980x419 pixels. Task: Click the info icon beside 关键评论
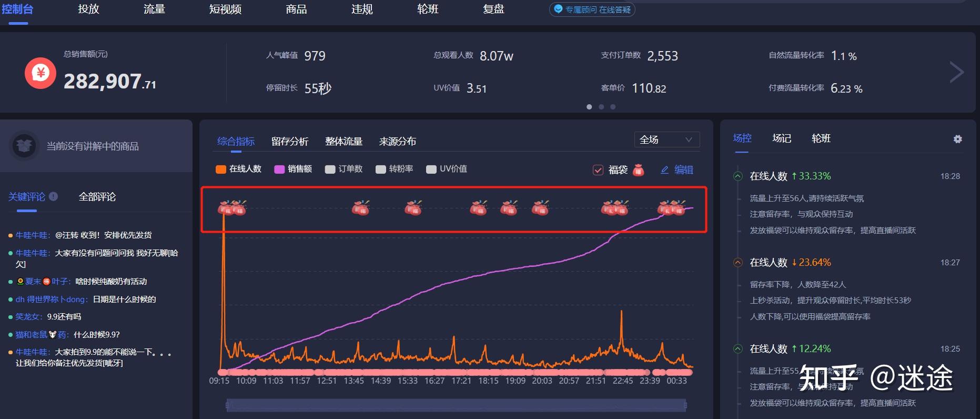[x=53, y=196]
